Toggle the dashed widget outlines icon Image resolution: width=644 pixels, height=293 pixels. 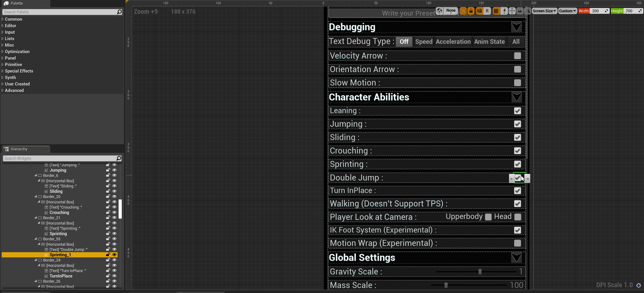(463, 11)
